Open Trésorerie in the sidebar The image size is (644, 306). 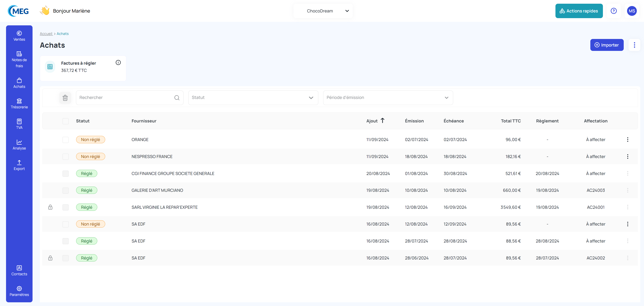[19, 104]
